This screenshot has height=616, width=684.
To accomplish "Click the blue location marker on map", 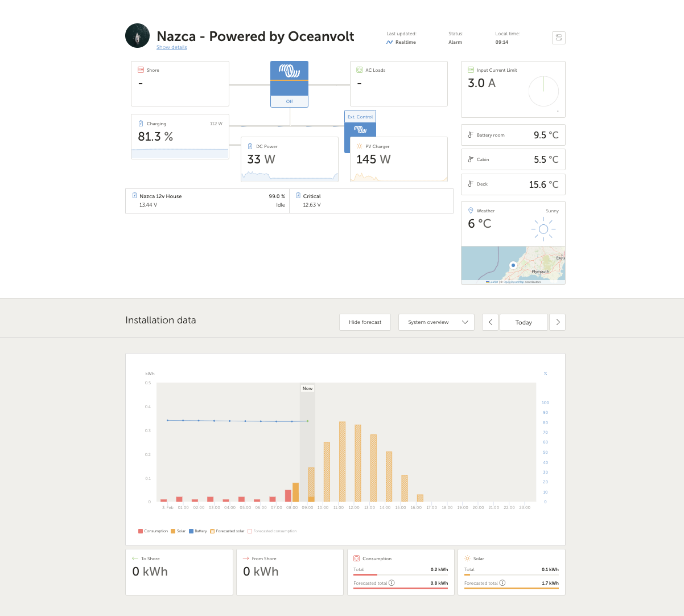I will (x=513, y=265).
